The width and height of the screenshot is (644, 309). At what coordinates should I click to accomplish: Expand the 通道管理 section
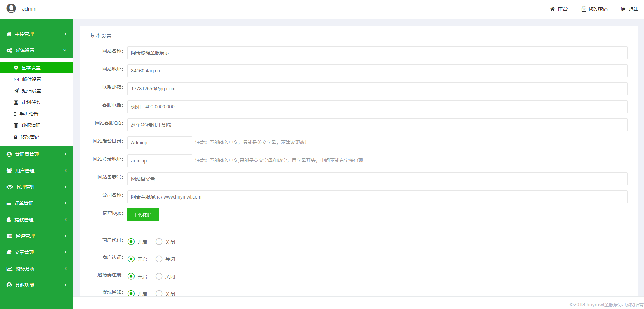[36, 236]
